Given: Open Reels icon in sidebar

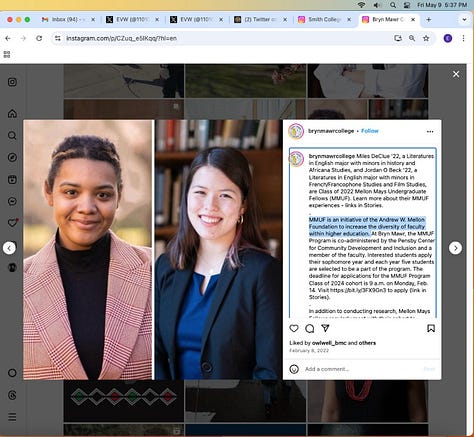Looking at the screenshot, I should 12,179.
